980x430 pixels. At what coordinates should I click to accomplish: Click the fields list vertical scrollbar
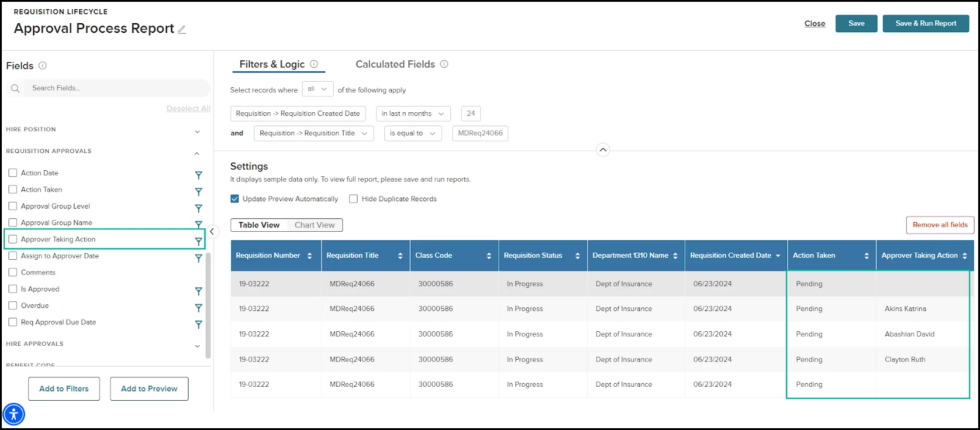pos(208,305)
